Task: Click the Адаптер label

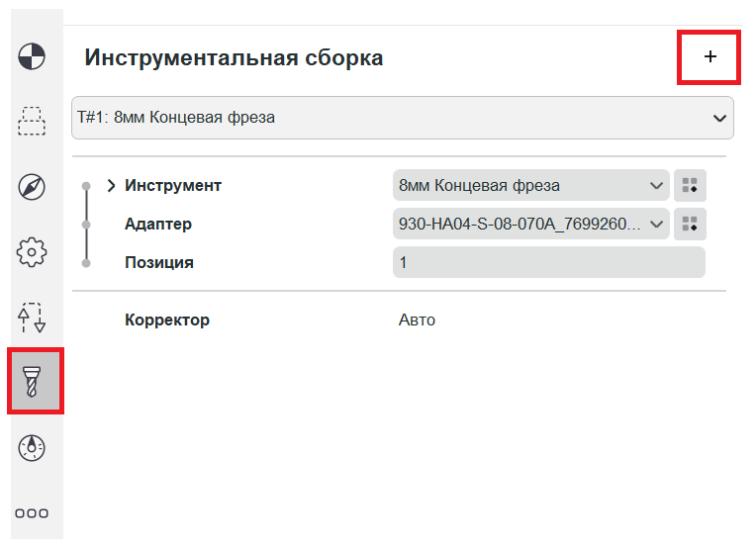Action: click(158, 225)
